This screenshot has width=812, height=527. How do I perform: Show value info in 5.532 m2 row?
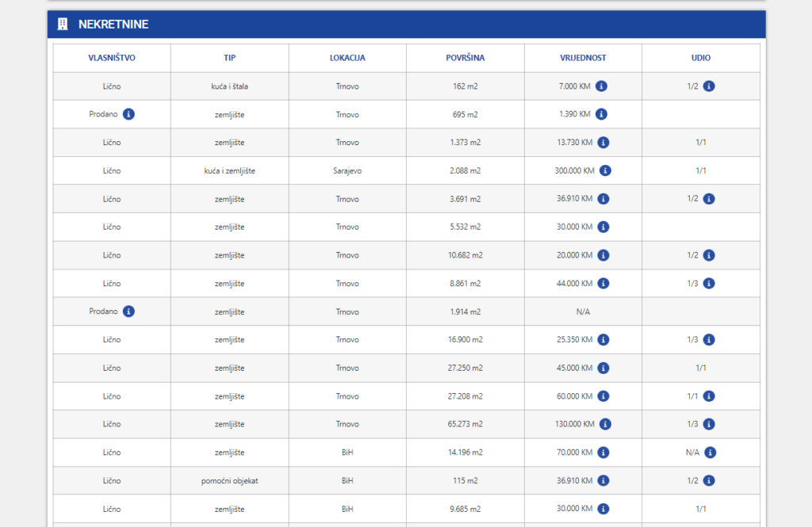603,227
